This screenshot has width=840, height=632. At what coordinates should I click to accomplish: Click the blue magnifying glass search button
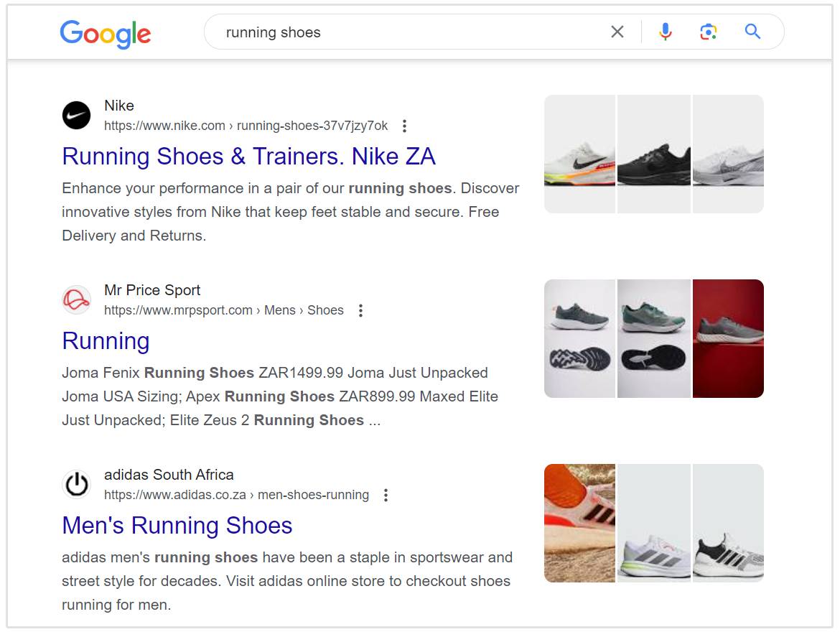click(x=752, y=32)
